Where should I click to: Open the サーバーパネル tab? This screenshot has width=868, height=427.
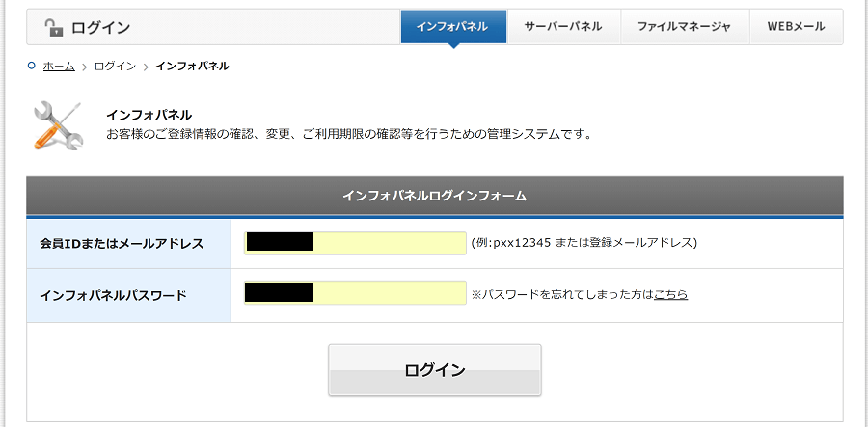tap(563, 27)
